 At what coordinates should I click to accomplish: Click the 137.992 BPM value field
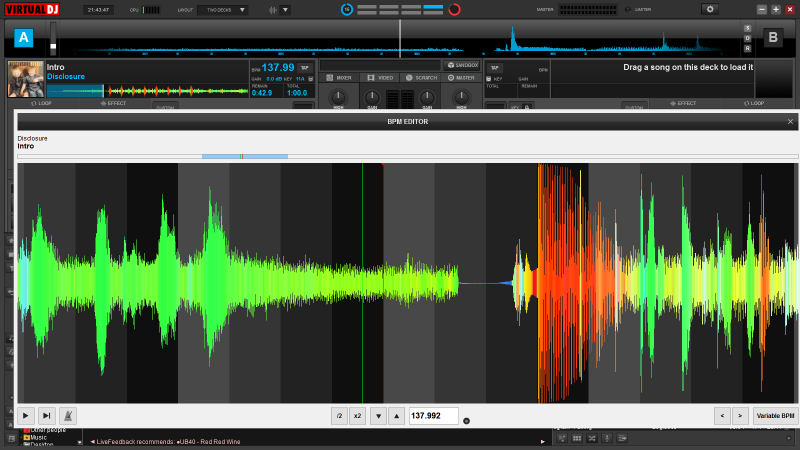coord(433,416)
